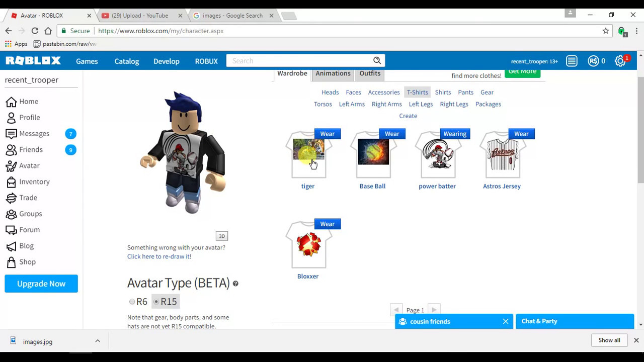Click here to re-draw avatar link

pyautogui.click(x=159, y=256)
